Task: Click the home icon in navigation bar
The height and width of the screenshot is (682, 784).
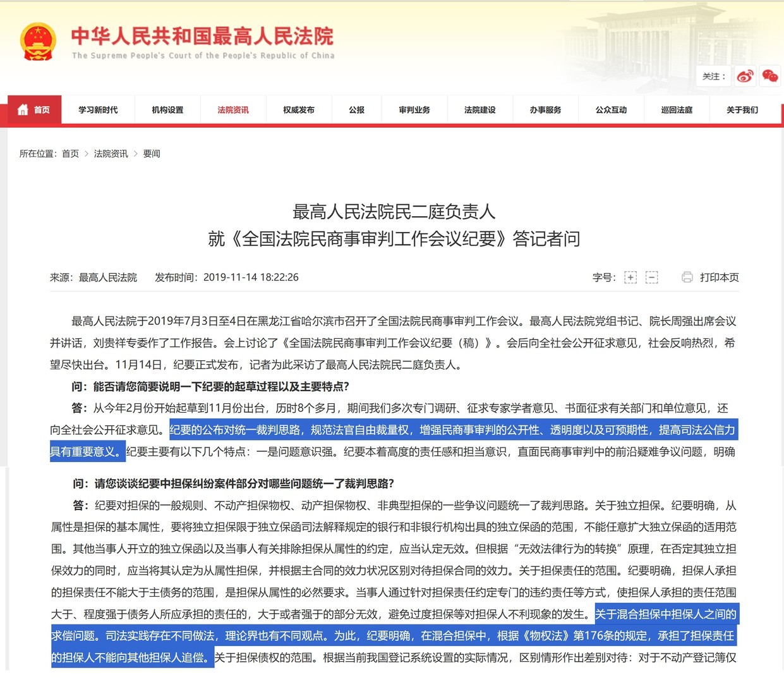Action: (23, 110)
